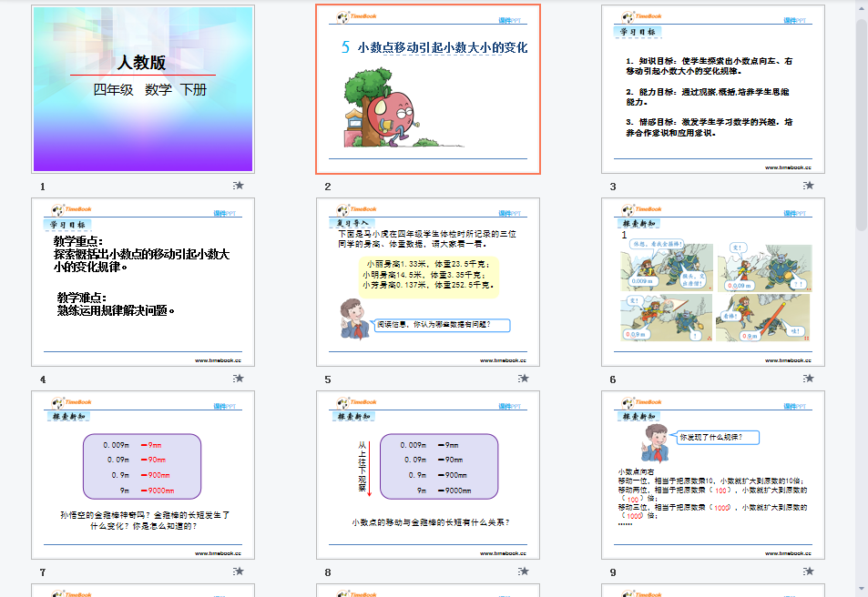
Task: Click the vertical scrollbar thumb
Action: coord(862,125)
